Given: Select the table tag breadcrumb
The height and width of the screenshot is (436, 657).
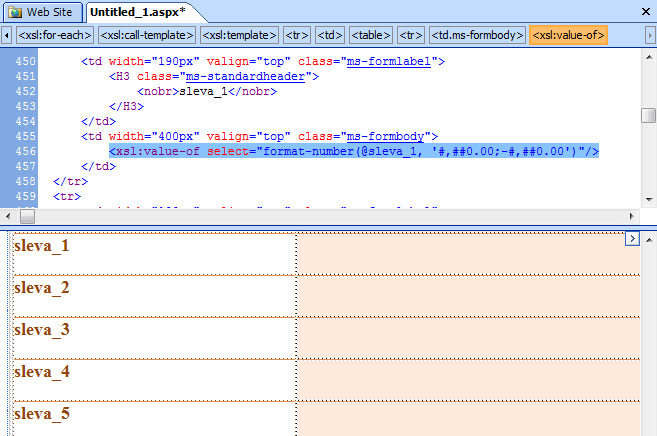Looking at the screenshot, I should click(x=371, y=35).
